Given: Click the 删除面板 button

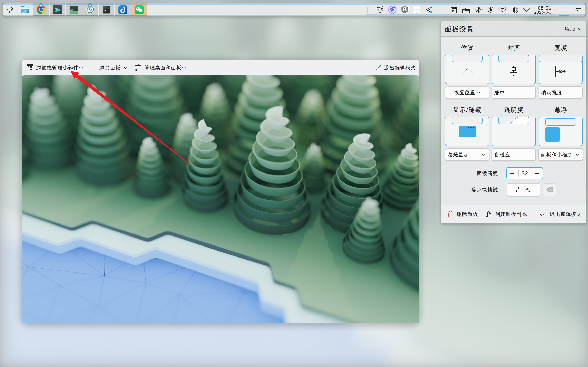Looking at the screenshot, I should (x=463, y=214).
